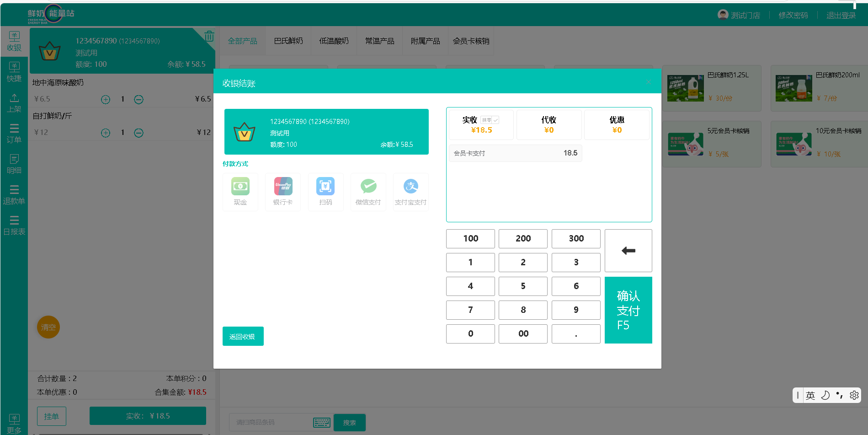Select the 会员卡支付 payment row

point(515,153)
